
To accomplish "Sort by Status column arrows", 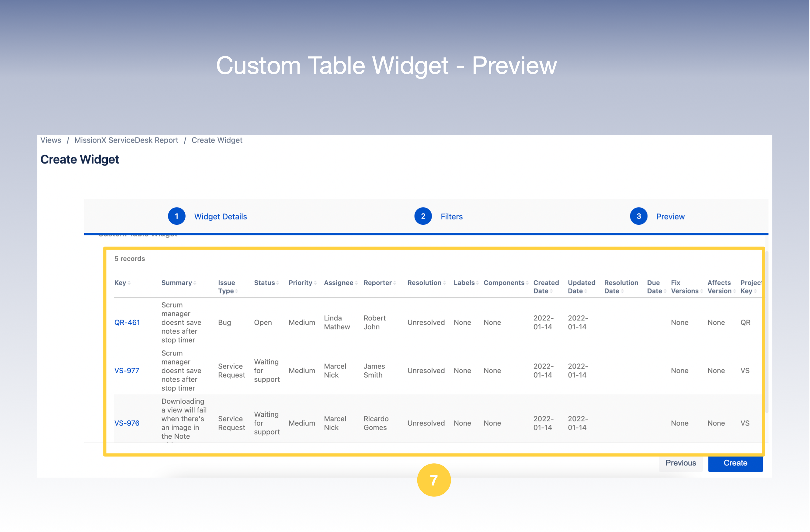I will point(277,283).
